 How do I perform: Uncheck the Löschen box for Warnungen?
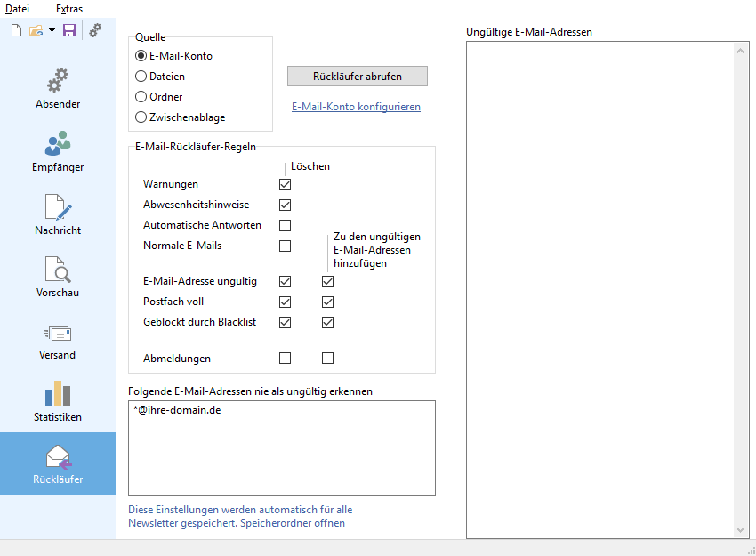[x=285, y=184]
